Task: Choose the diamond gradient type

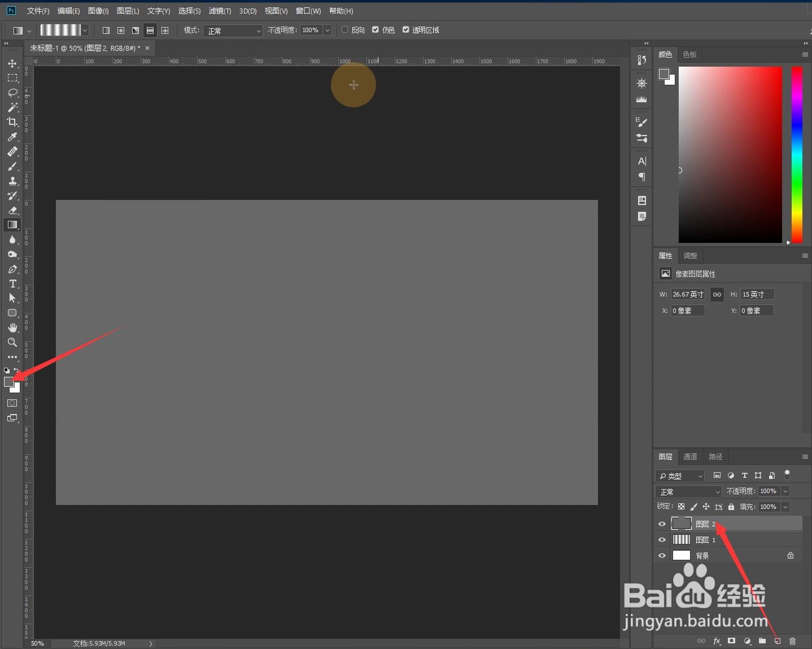Action: 165,31
